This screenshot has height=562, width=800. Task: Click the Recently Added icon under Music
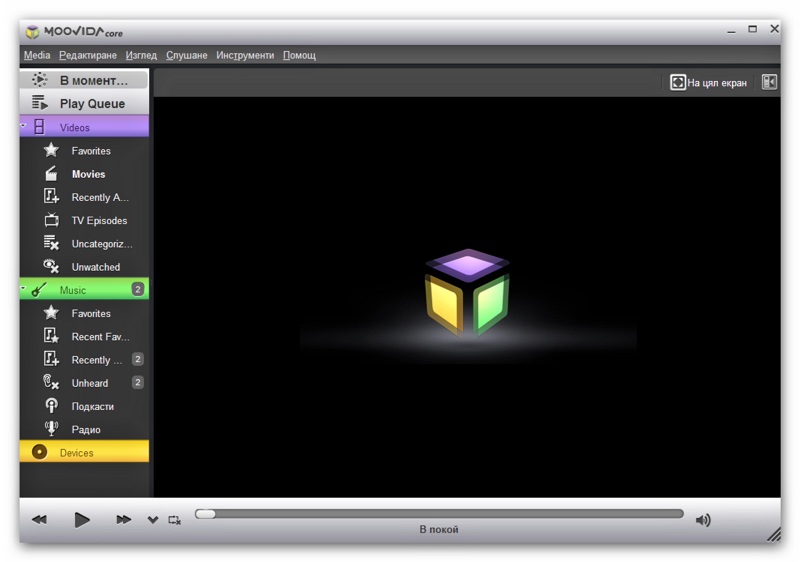click(x=51, y=359)
